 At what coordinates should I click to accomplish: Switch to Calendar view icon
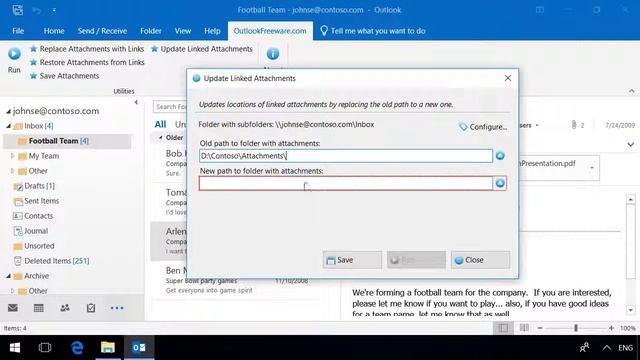tap(39, 308)
